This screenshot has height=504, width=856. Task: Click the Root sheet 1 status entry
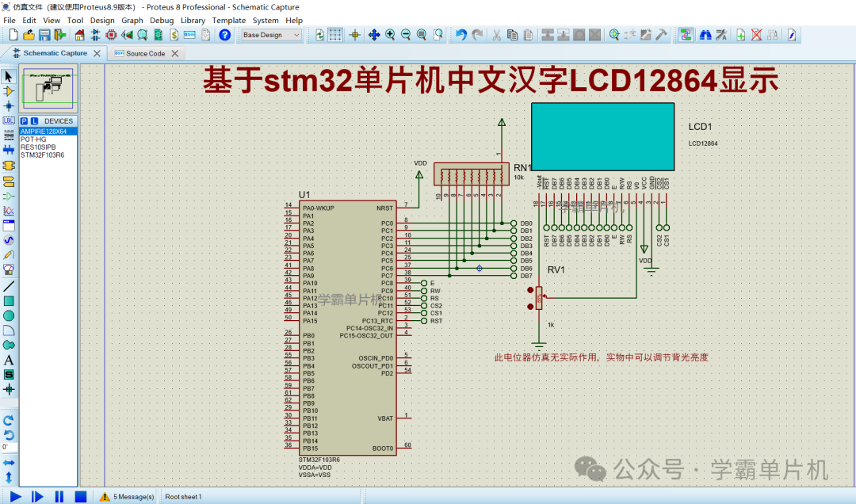183,496
